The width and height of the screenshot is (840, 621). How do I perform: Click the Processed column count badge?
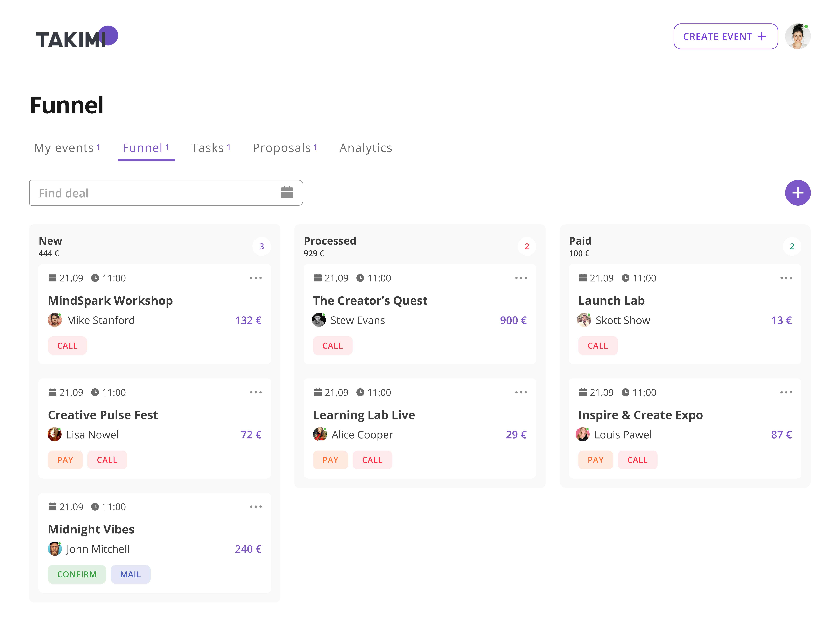[x=527, y=247]
